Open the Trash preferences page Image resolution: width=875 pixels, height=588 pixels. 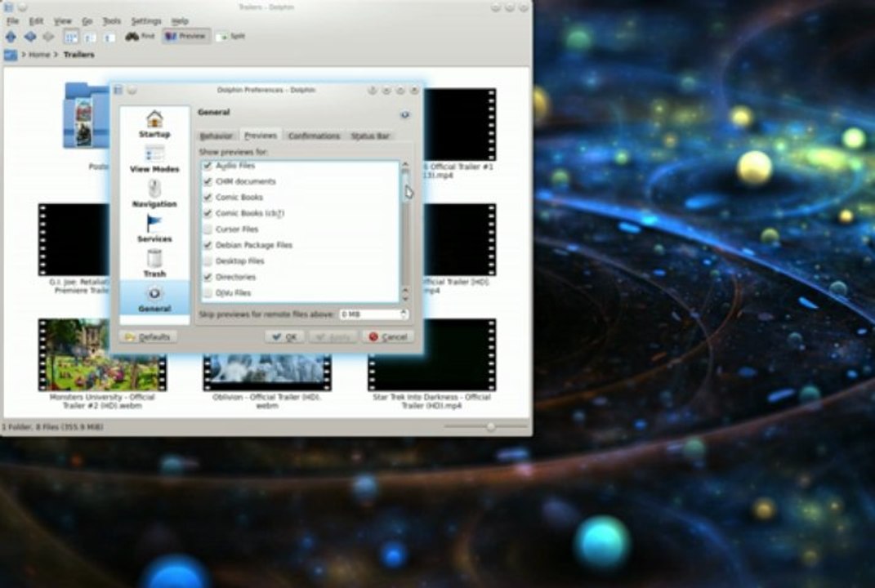point(154,263)
